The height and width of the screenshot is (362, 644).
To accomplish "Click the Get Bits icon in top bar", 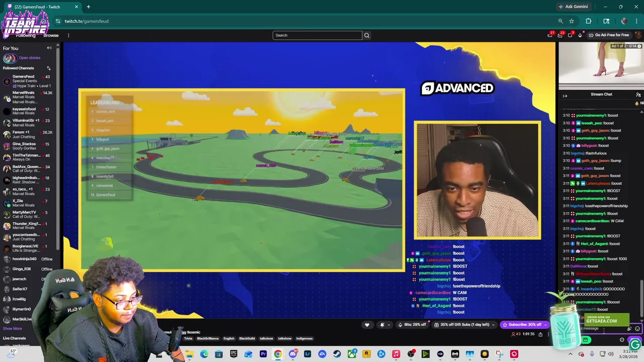I will coord(580,35).
